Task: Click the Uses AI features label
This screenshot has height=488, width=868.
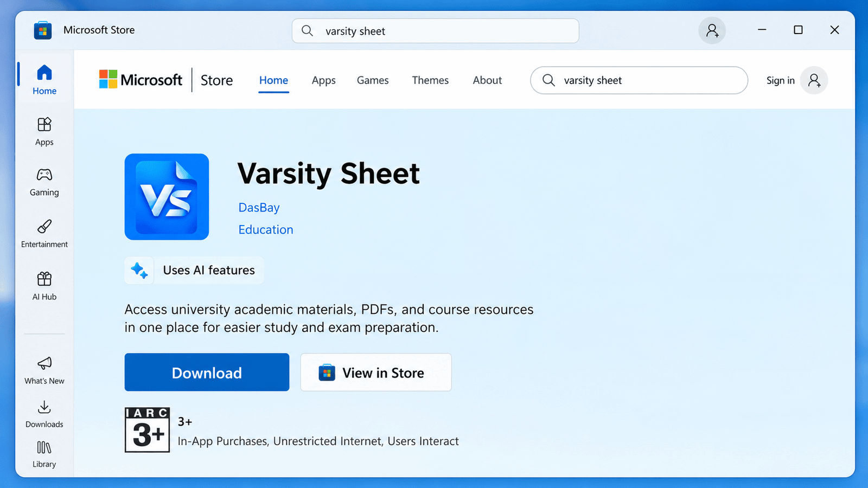Action: coord(209,270)
